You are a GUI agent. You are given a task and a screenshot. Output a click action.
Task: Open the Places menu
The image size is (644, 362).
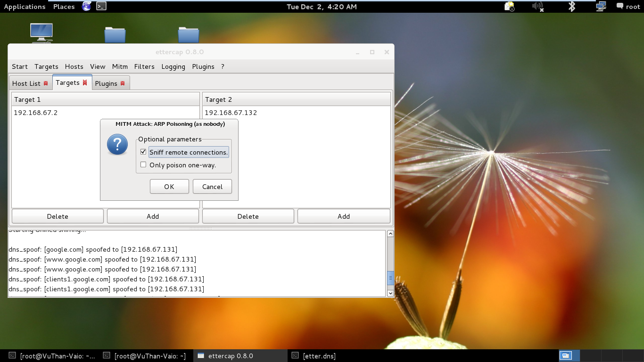click(64, 7)
